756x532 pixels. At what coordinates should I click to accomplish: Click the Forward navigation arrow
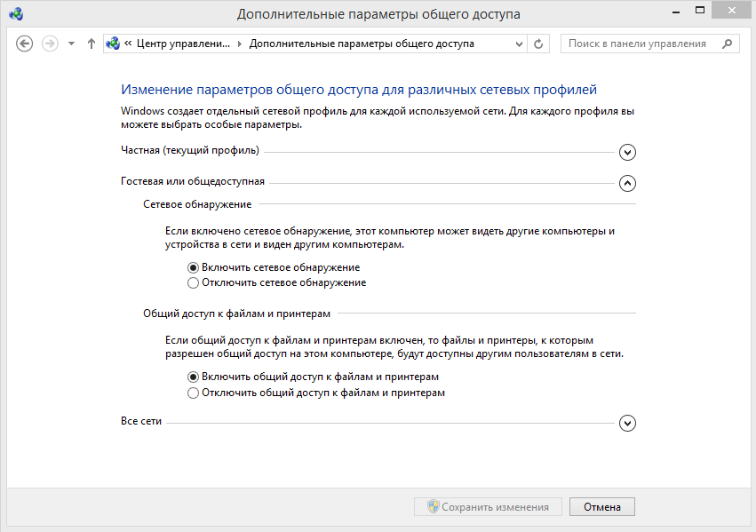[x=50, y=44]
